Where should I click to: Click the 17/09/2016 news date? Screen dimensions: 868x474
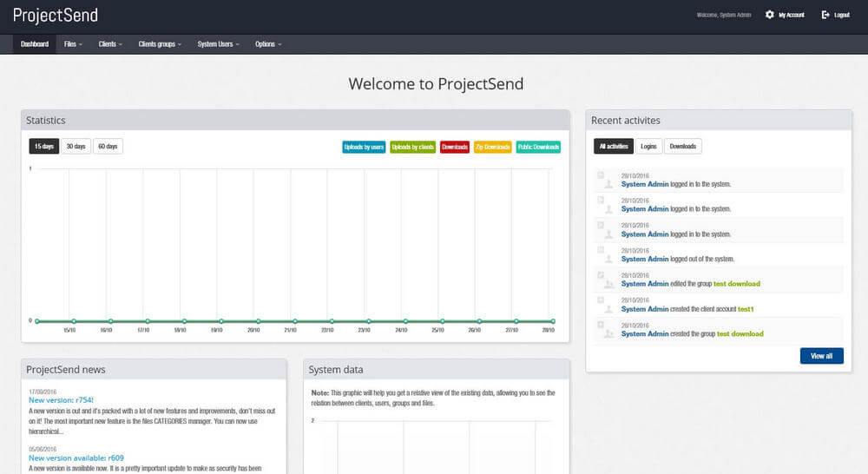click(43, 392)
